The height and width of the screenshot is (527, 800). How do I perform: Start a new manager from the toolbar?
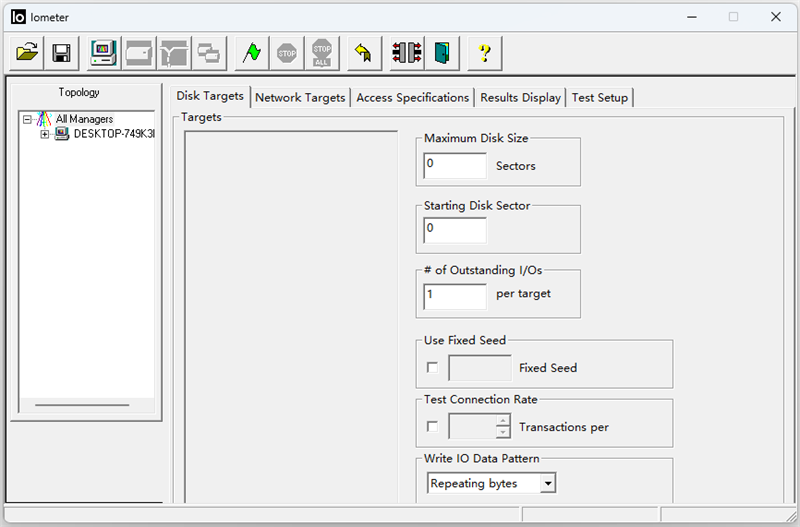point(104,53)
